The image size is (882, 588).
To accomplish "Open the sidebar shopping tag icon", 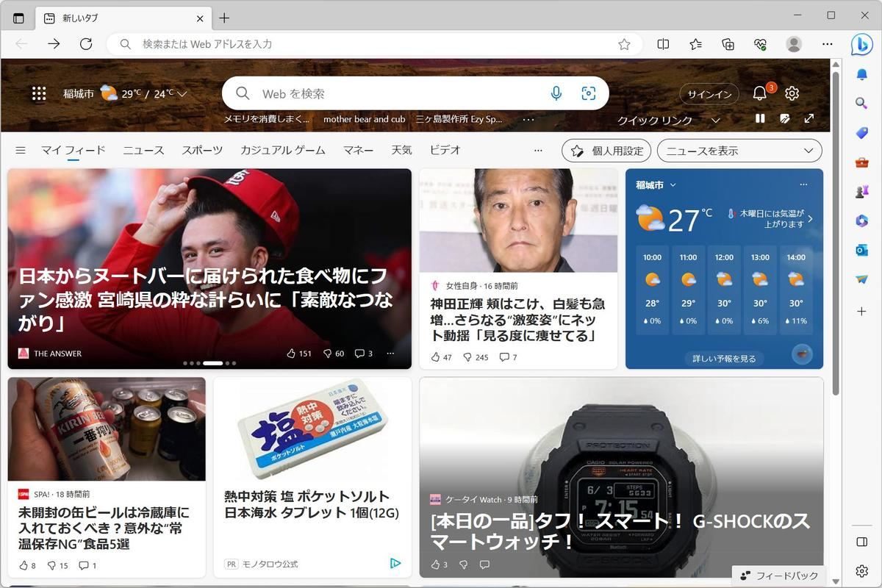I will 861,133.
